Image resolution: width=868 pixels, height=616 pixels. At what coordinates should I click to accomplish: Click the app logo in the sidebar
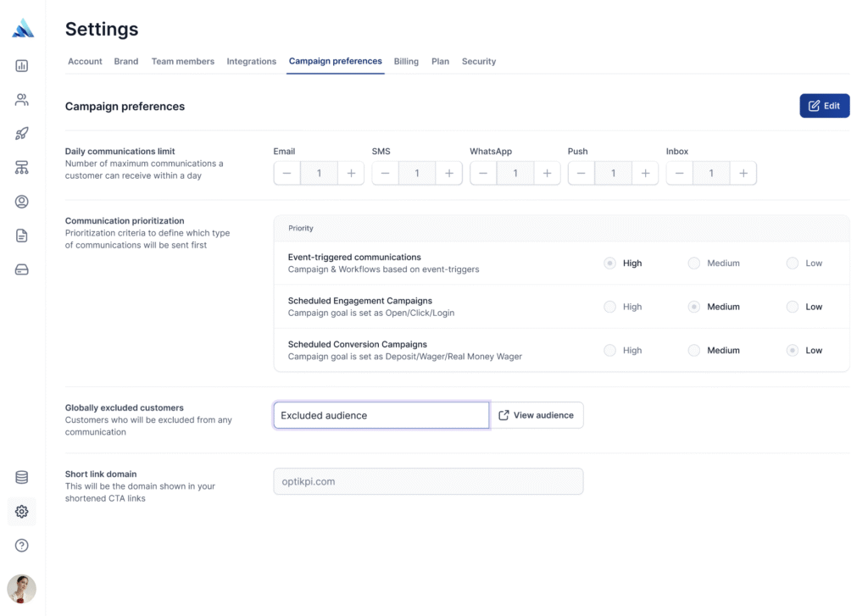tap(23, 28)
